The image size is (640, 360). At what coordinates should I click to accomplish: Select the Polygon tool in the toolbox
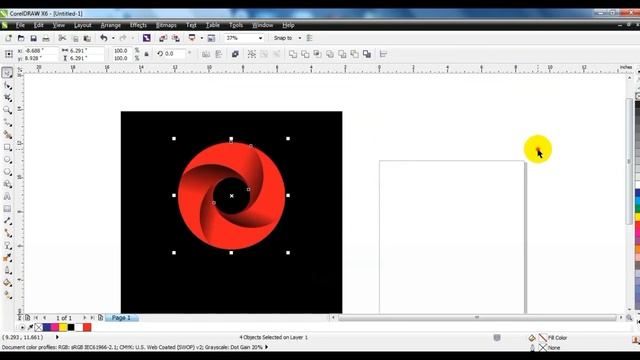pos(7,172)
